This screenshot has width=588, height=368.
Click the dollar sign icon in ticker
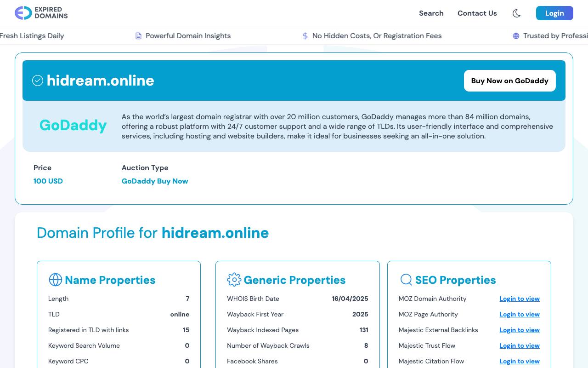click(305, 36)
